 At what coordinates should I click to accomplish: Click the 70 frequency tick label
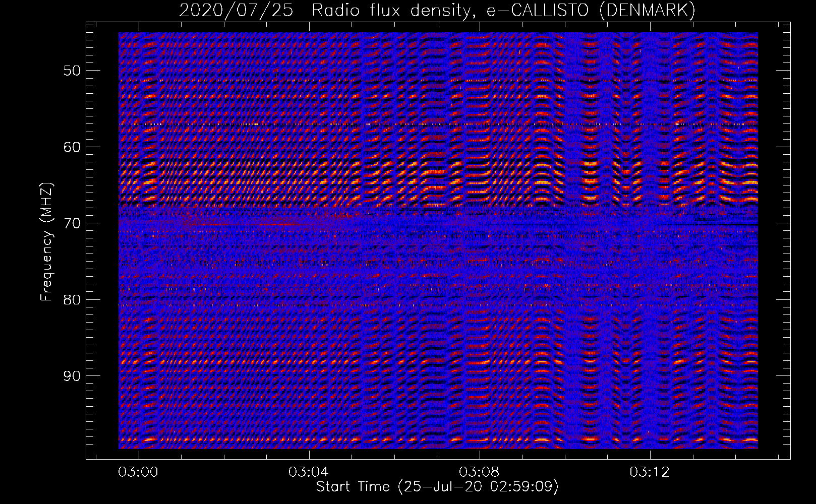72,223
